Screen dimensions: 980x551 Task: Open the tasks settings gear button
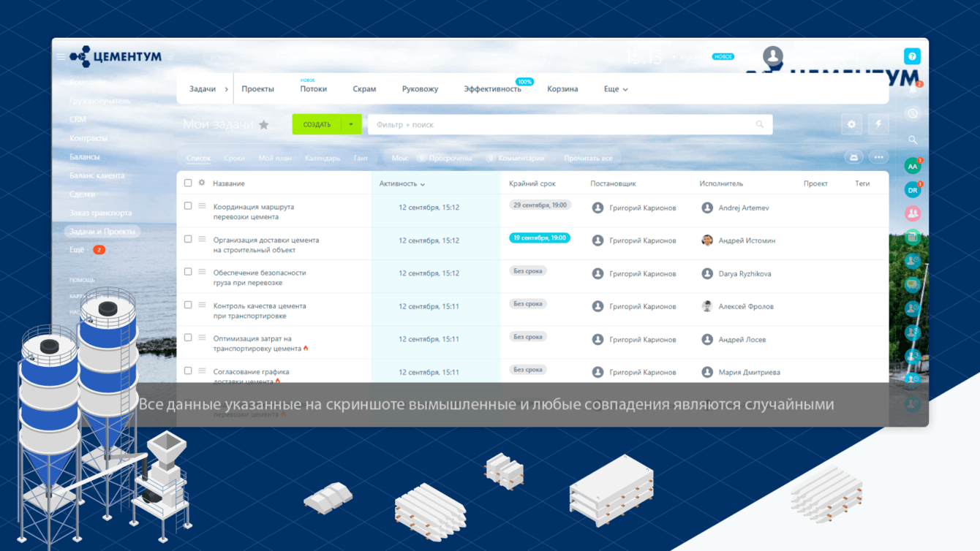851,124
